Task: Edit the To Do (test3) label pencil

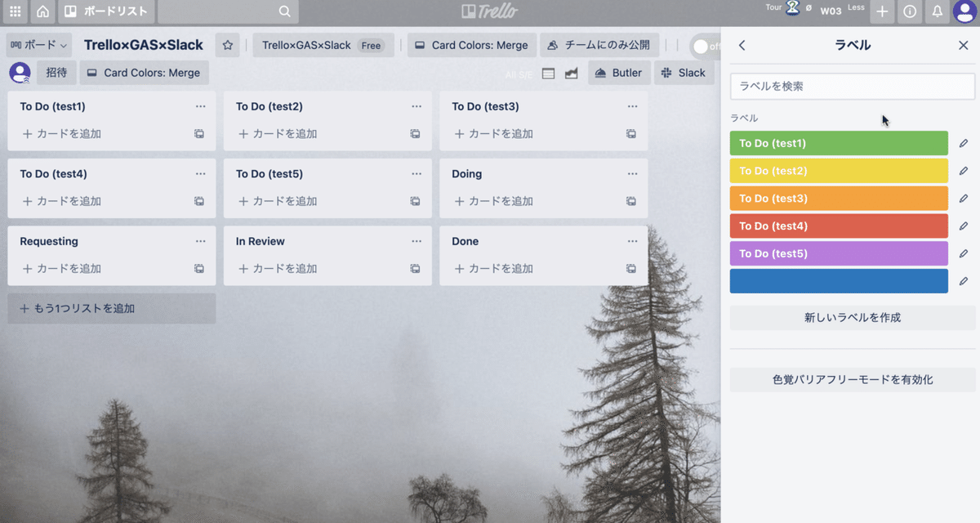Action: pos(964,199)
